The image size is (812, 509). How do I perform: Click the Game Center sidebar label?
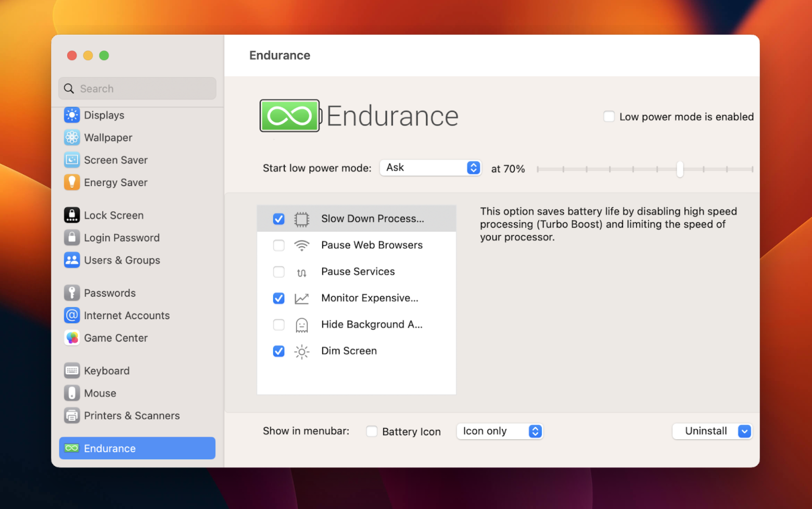pyautogui.click(x=116, y=338)
